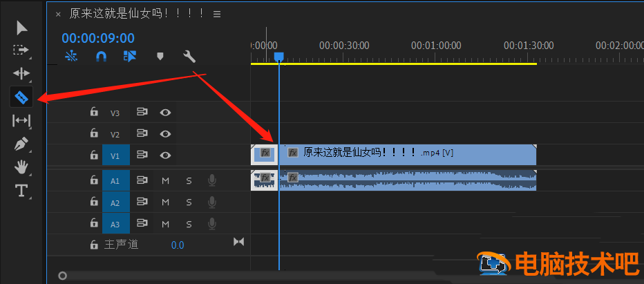Open the sequence panel menu icon
Viewport: 644px width, 284px height.
tap(217, 14)
